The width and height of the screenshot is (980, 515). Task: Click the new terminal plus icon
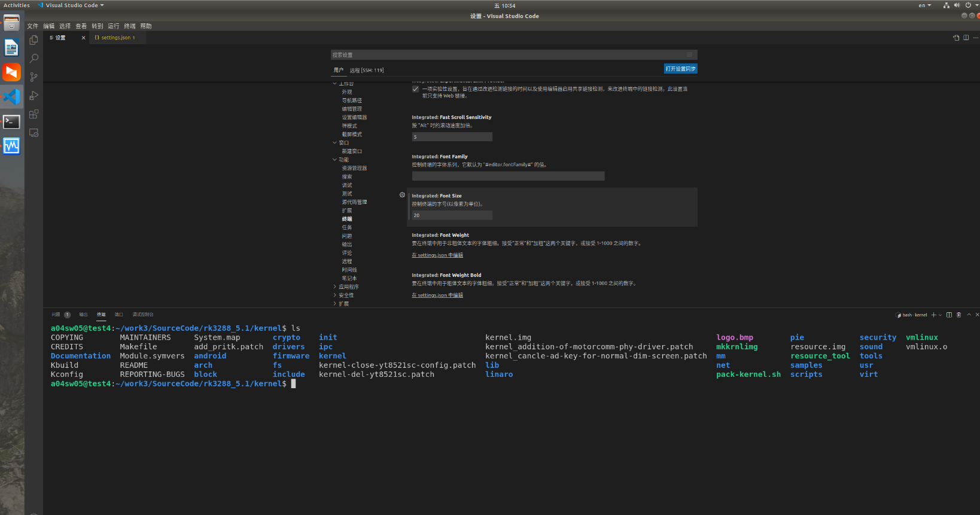point(933,315)
